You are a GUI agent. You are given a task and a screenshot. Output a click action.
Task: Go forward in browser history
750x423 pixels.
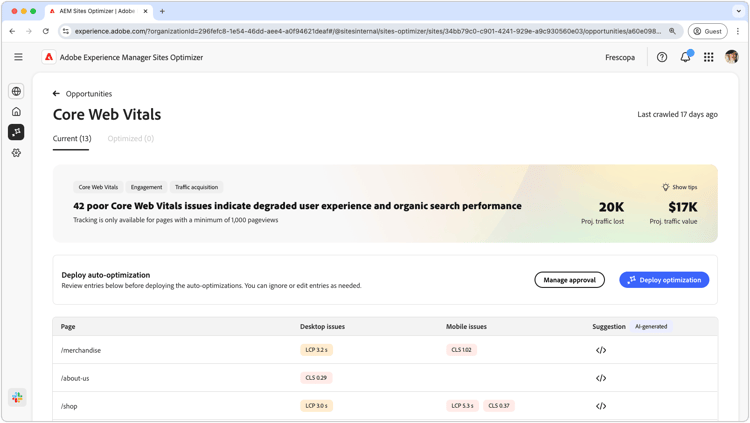tap(29, 31)
